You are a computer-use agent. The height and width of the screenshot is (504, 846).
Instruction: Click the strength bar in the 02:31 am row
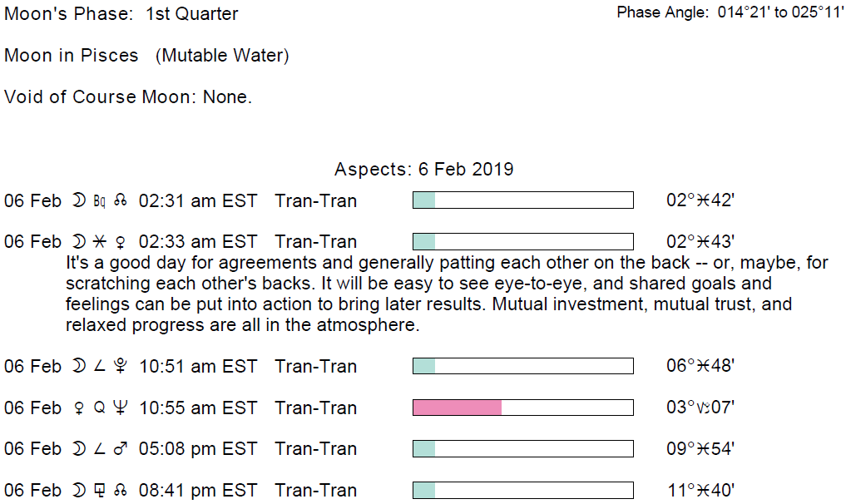[x=522, y=200]
